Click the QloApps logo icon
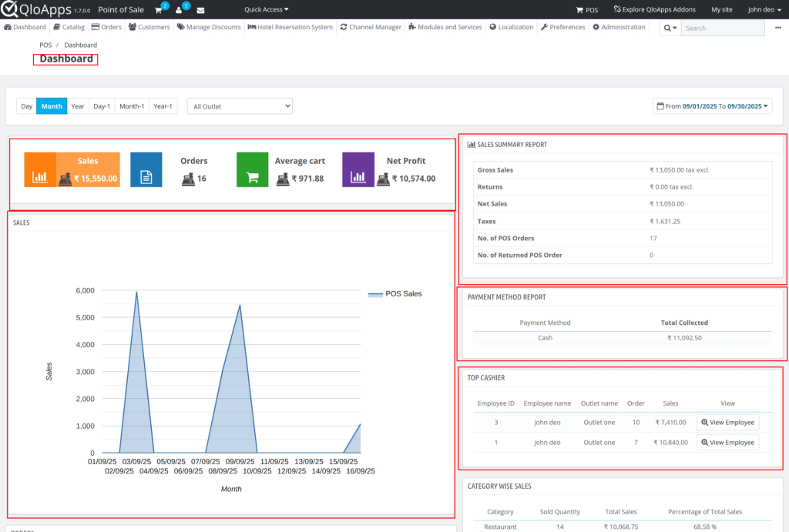Image resolution: width=789 pixels, height=532 pixels. point(9,9)
